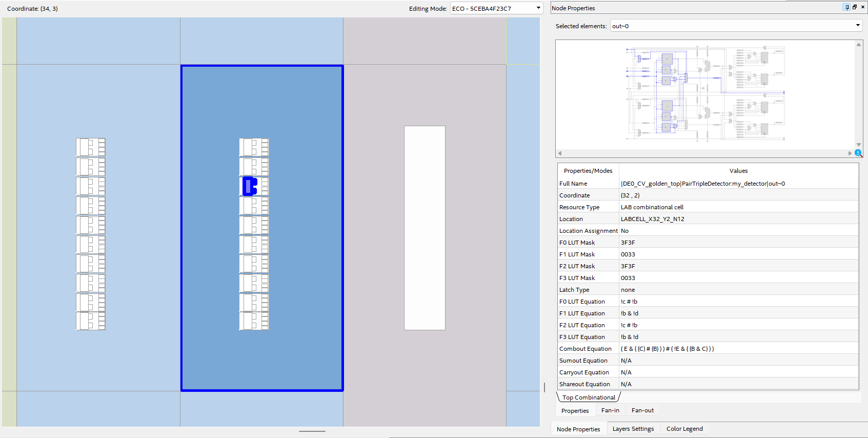Screen dimensions: 868x438
Task: Click the 'Resource Type' property label
Action: [x=579, y=207]
